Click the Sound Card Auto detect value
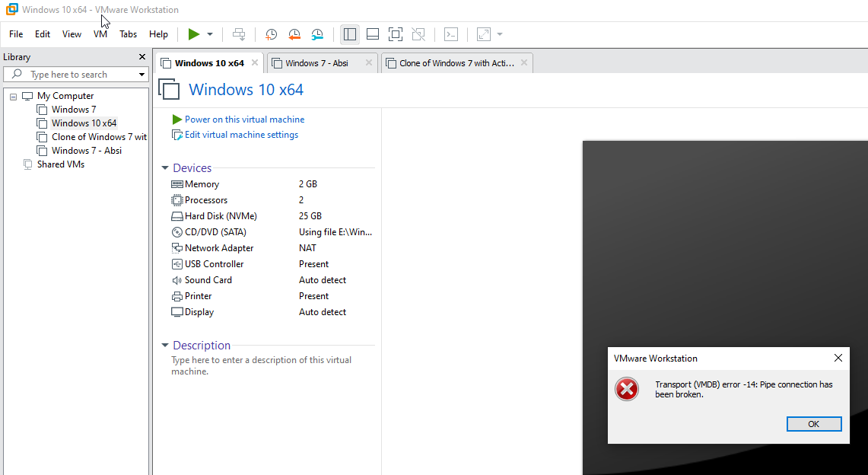Screen dimensions: 868x475 (x=323, y=280)
